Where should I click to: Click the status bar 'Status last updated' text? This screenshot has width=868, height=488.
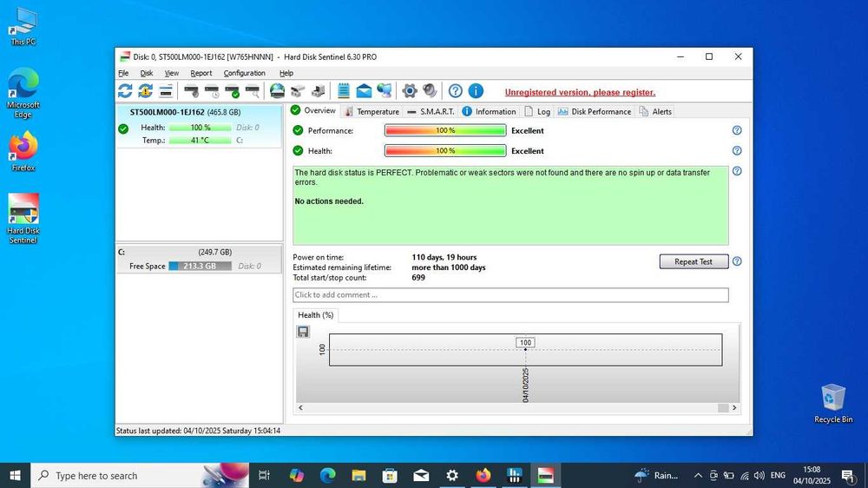tap(198, 431)
